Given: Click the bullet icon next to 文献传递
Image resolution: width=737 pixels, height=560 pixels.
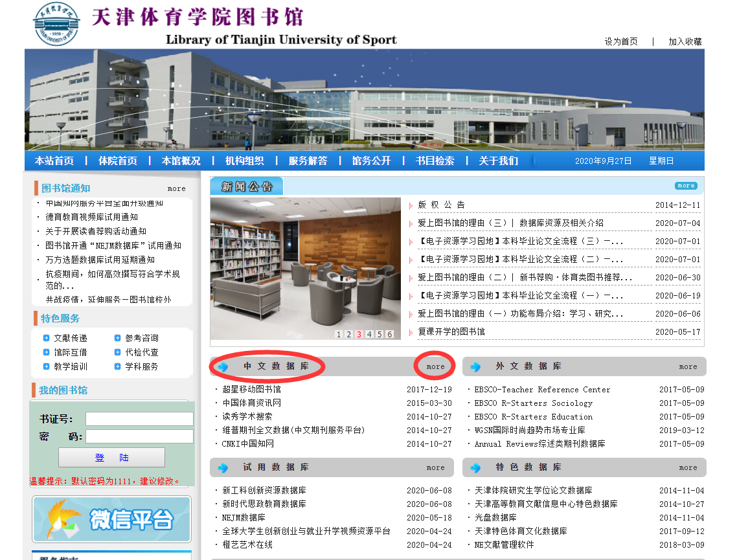Looking at the screenshot, I should pos(46,338).
